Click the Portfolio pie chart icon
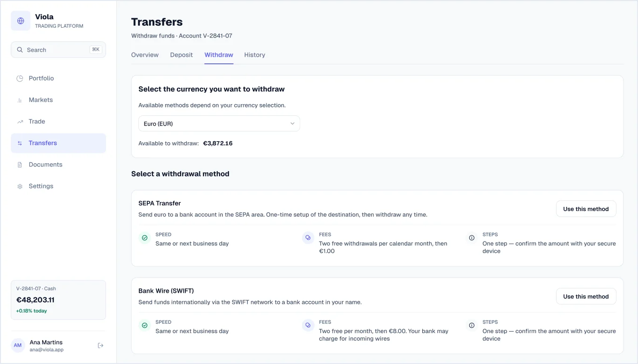This screenshot has height=364, width=638. click(x=20, y=78)
